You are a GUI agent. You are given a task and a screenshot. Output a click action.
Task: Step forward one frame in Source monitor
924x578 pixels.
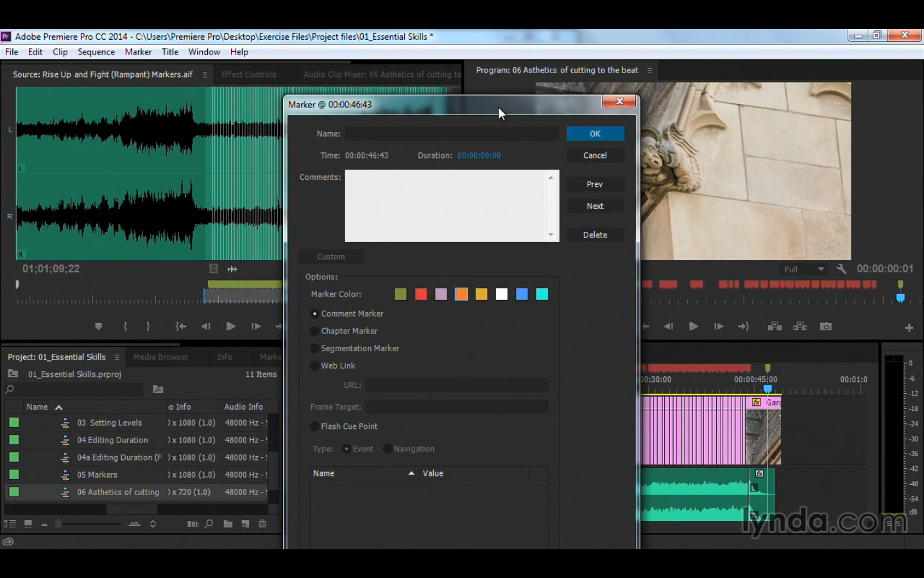tap(256, 326)
